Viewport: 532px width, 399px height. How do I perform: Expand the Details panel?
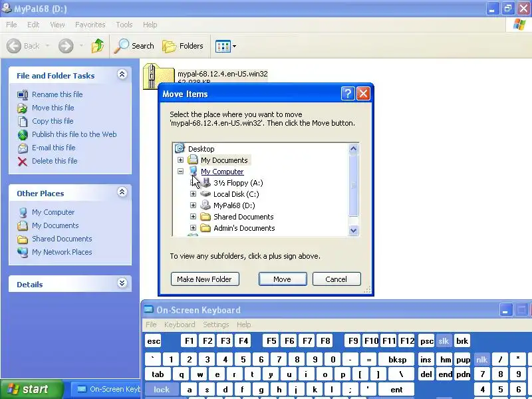click(x=122, y=283)
